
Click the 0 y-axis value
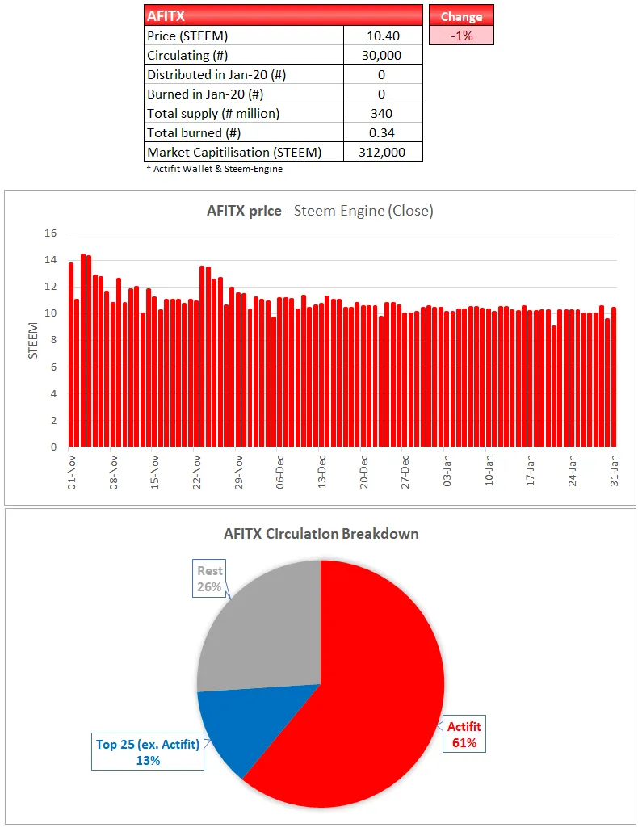[x=53, y=447]
